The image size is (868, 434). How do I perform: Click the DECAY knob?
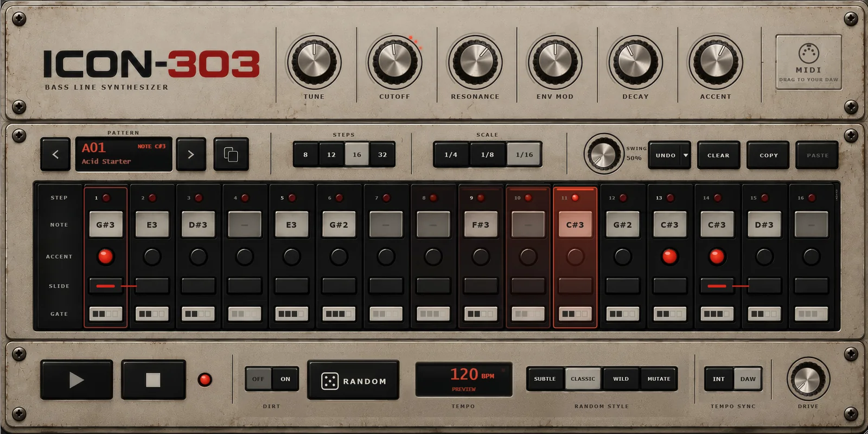pyautogui.click(x=635, y=62)
